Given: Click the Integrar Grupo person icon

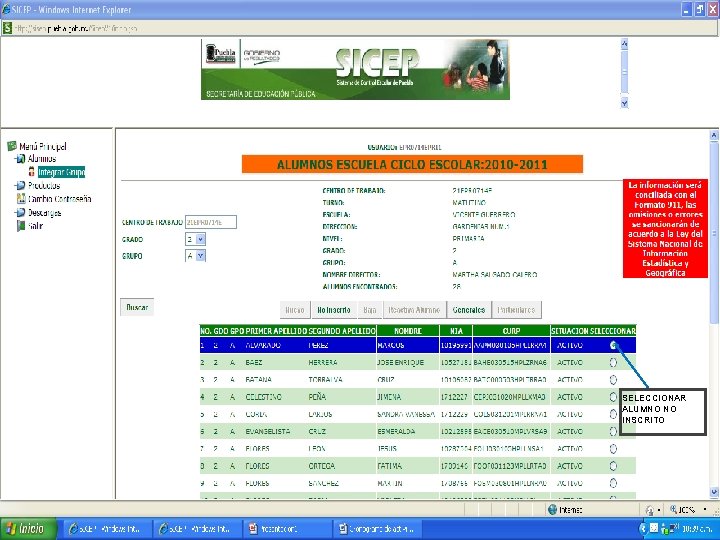Looking at the screenshot, I should coord(31,172).
